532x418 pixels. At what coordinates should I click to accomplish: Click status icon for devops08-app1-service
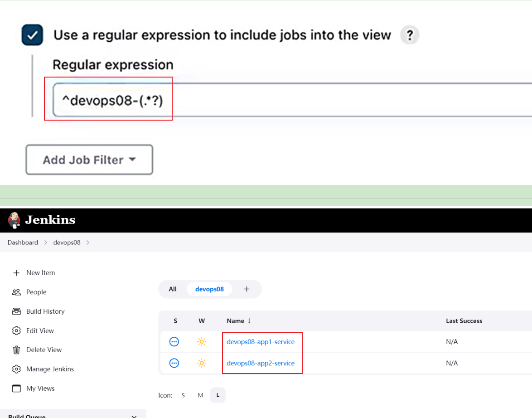pos(174,341)
